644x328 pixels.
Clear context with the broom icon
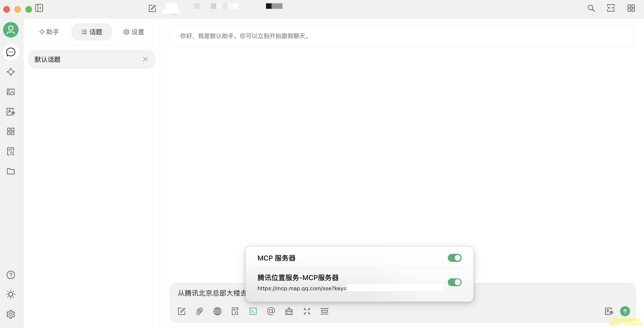(x=289, y=311)
